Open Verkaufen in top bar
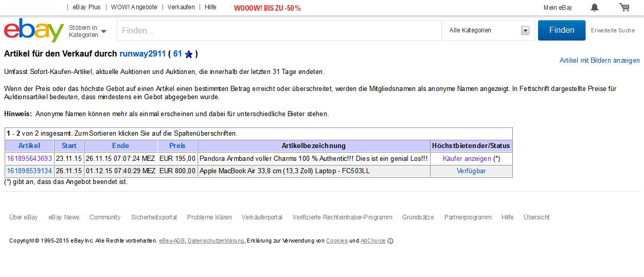This screenshot has width=644, height=277. [181, 7]
